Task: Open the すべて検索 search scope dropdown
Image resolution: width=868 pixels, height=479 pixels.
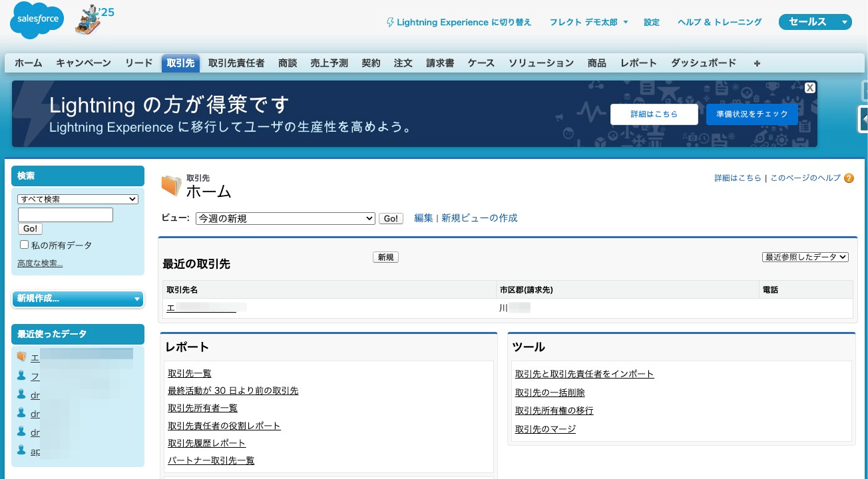Action: click(77, 199)
